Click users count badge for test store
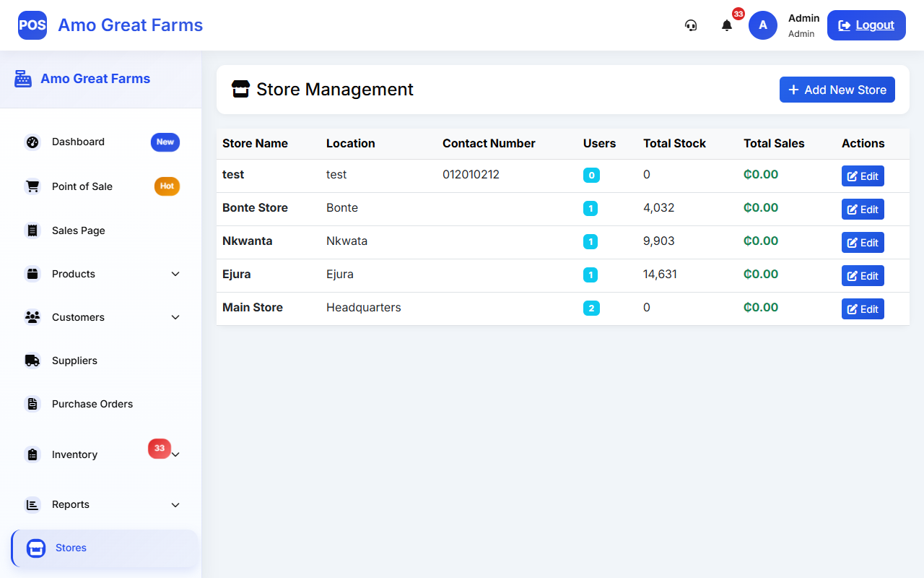 tap(591, 176)
